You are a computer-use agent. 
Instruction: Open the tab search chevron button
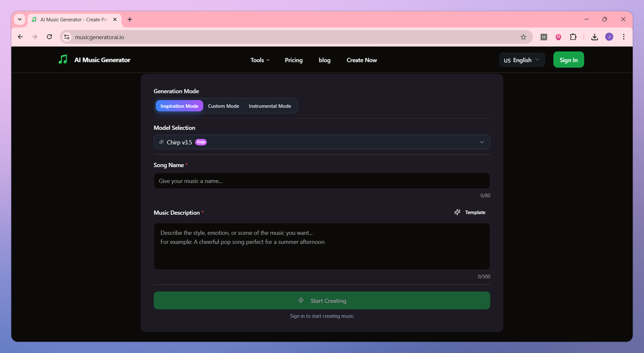(x=20, y=19)
